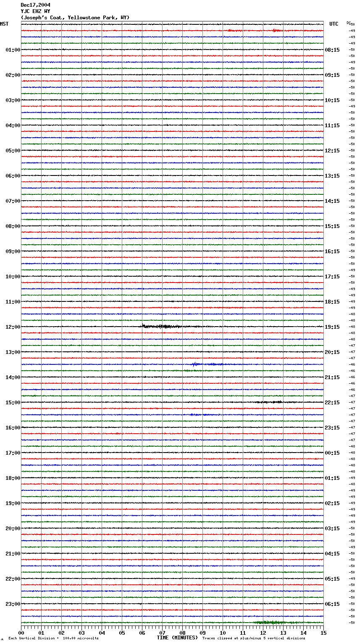Select the 05:00 MST time label

coord(13,151)
